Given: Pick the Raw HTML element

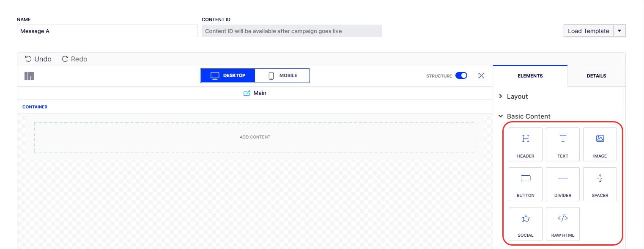Looking at the screenshot, I should pyautogui.click(x=563, y=224).
